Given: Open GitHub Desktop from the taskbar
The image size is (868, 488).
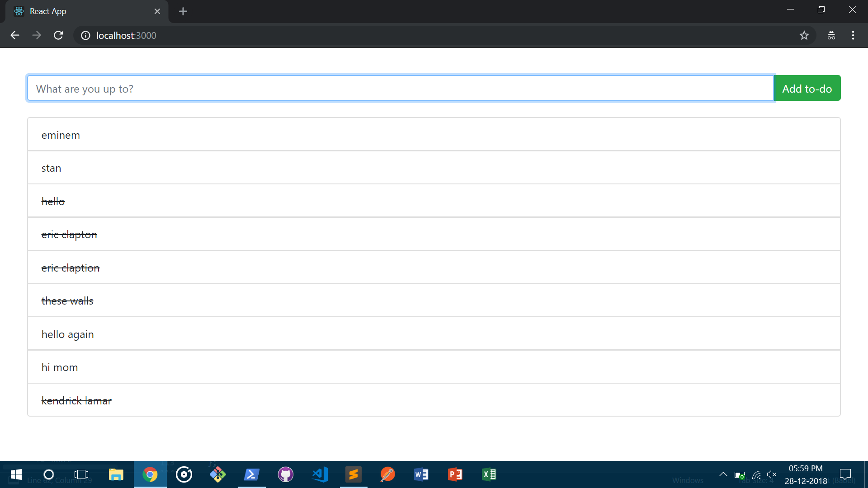Looking at the screenshot, I should [x=286, y=474].
